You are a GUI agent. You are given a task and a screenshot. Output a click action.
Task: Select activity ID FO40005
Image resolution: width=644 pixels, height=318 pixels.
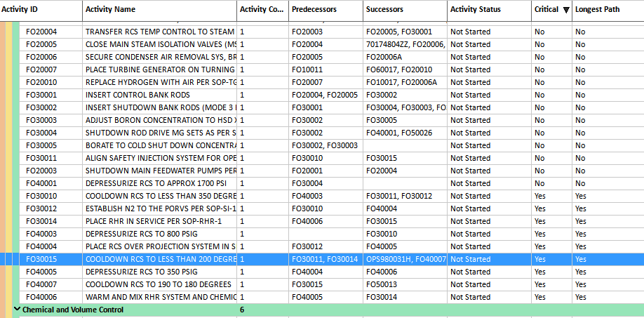pyautogui.click(x=41, y=272)
